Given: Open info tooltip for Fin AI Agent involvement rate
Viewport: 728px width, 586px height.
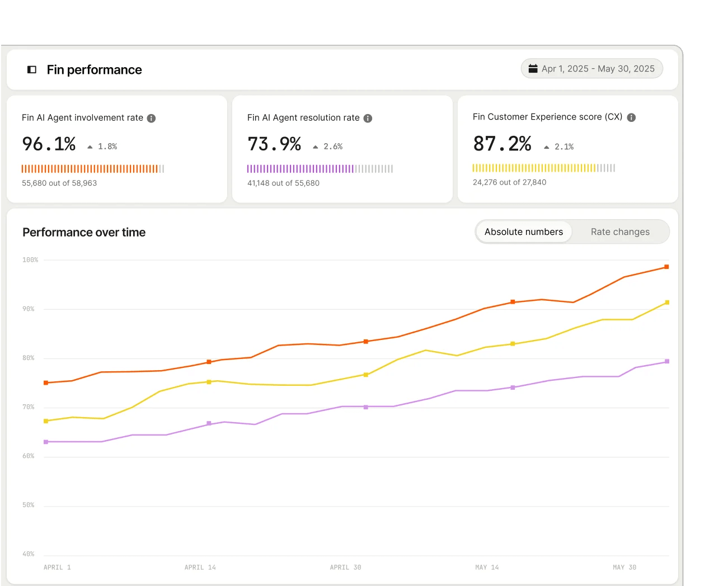Looking at the screenshot, I should click(151, 118).
